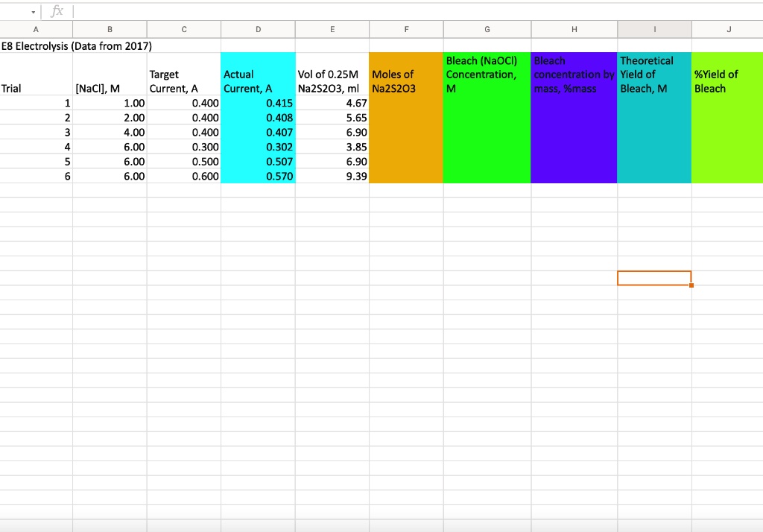Select the teal 'Theoretical Yield of Bleach, M' cell

point(654,75)
